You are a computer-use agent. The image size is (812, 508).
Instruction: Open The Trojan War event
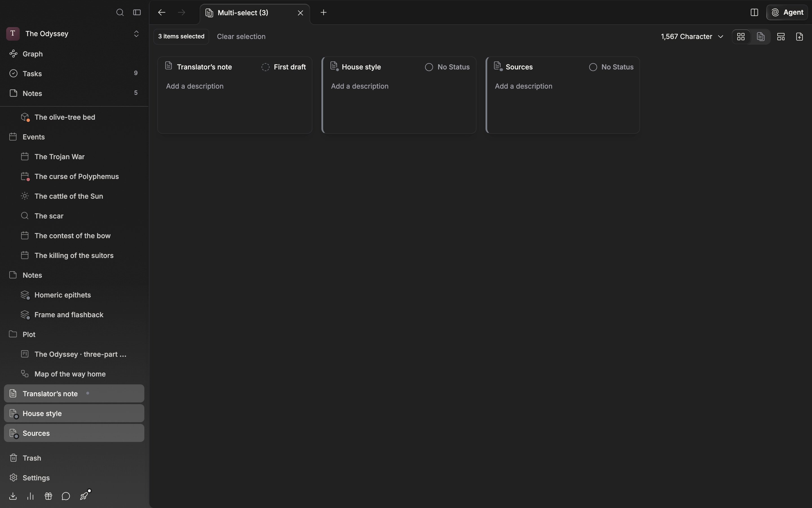pyautogui.click(x=74, y=157)
